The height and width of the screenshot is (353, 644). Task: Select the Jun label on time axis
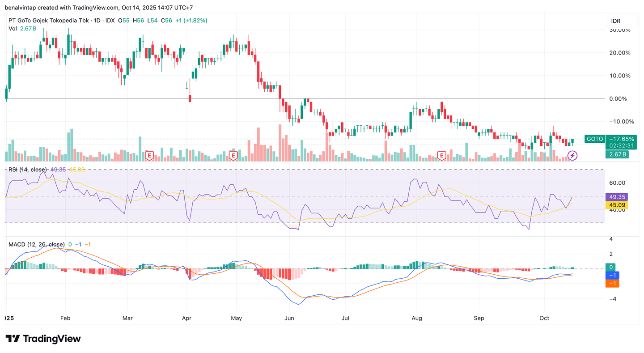(289, 318)
